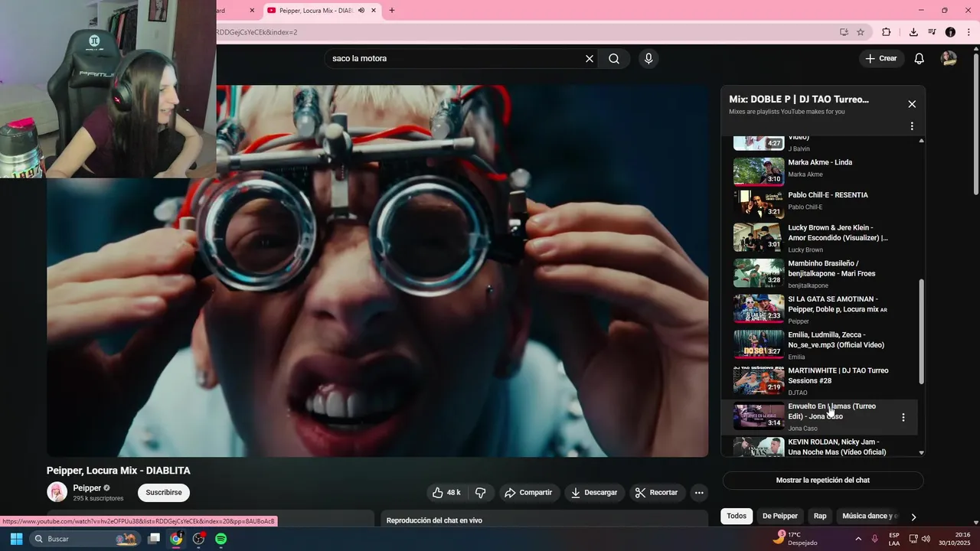The image size is (980, 551).
Task: Open Spotify from the taskbar
Action: click(220, 539)
